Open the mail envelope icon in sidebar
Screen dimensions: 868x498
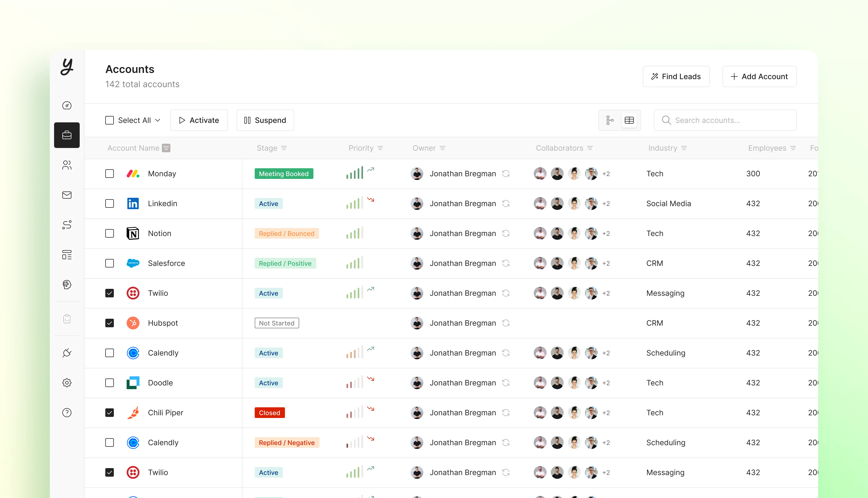67,195
